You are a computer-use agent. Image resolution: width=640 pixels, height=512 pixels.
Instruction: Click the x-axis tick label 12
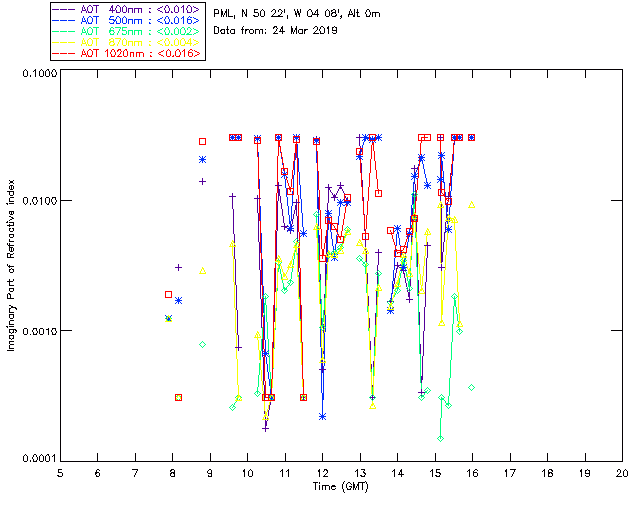(322, 471)
